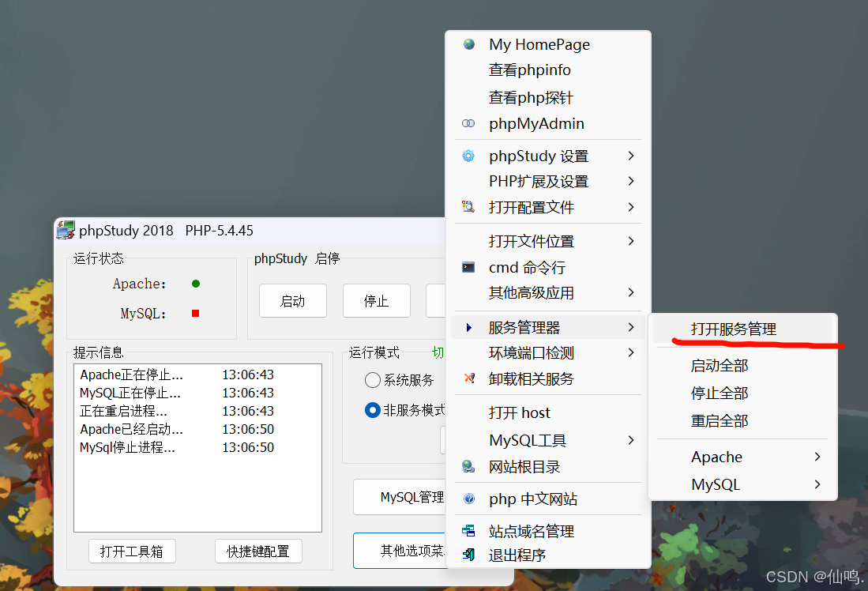Open the cmd 命令行 console icon
Viewport: 868px width, 591px height.
[468, 267]
